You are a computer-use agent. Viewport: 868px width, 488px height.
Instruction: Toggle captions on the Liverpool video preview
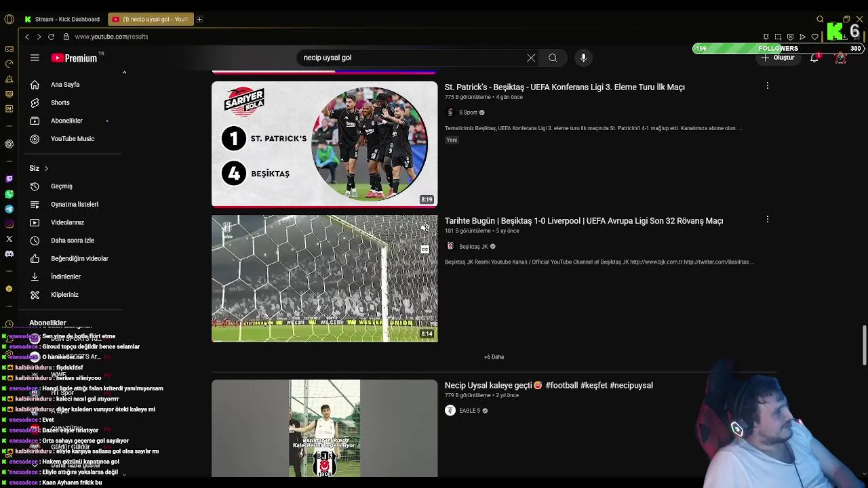point(425,249)
